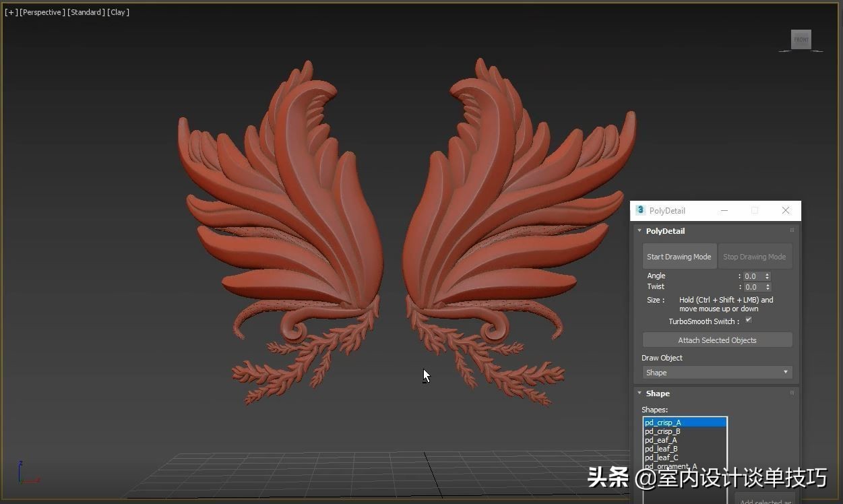Open the Standard shading menu

click(86, 12)
